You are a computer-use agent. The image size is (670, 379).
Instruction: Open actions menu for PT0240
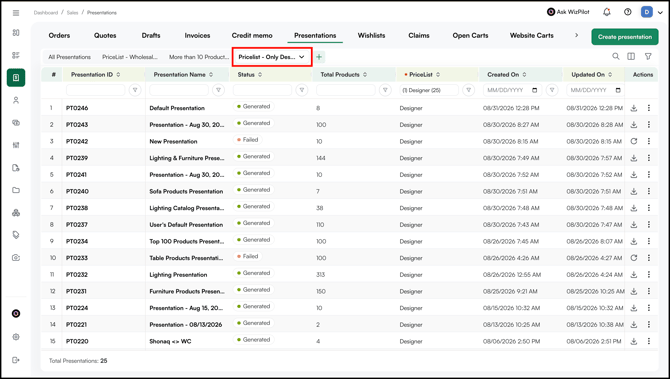click(x=649, y=191)
